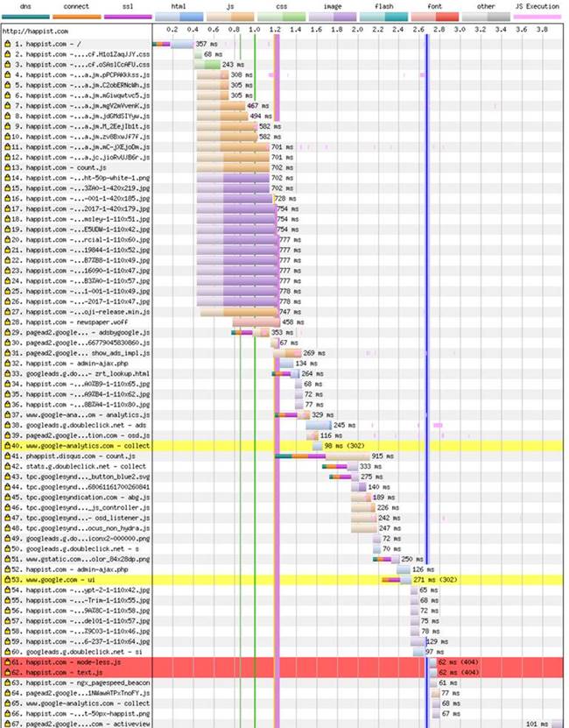Click the connect legend color bar
Image resolution: width=569 pixels, height=728 pixels.
[x=77, y=17]
